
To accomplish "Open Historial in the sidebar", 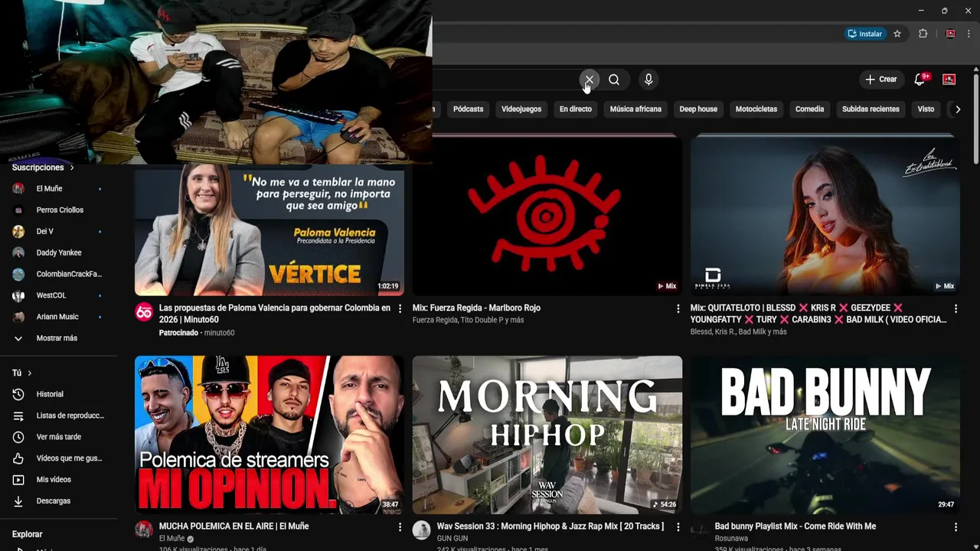I will [58, 394].
